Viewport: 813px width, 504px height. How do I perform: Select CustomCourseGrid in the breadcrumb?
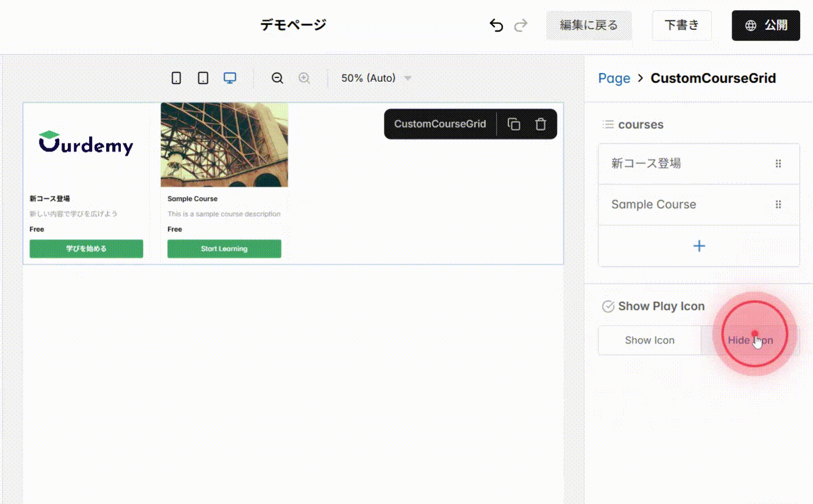coord(713,78)
